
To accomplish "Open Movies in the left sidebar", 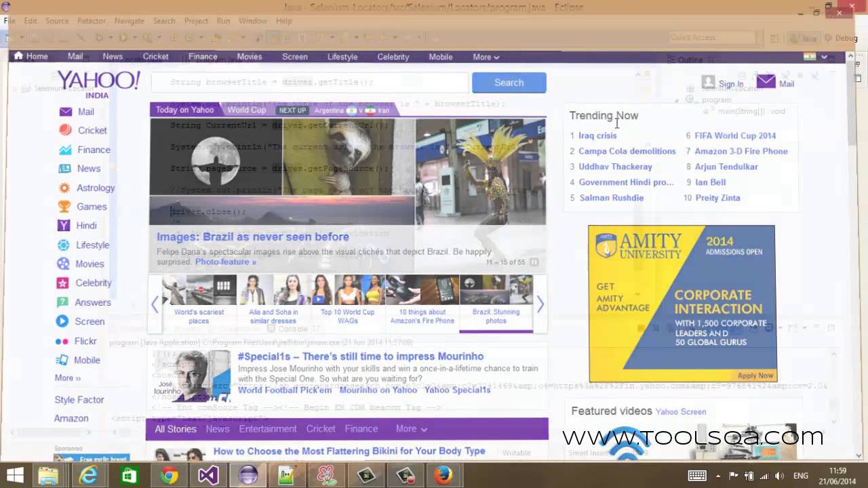I will tap(81, 264).
